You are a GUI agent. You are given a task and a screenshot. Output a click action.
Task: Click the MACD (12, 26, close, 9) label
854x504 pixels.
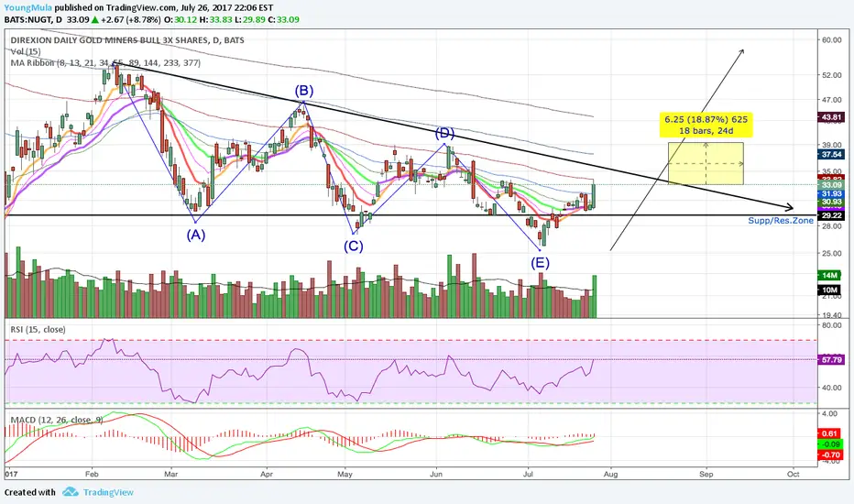coord(57,420)
